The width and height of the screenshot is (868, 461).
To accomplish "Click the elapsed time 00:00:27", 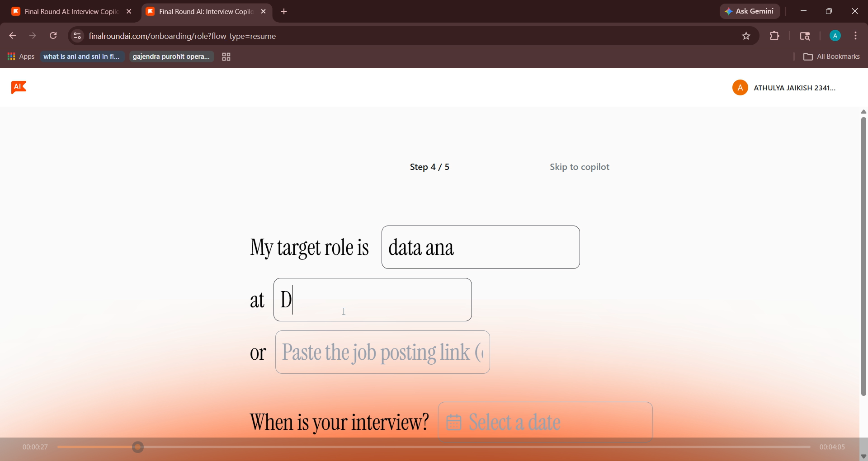I will coord(35,447).
